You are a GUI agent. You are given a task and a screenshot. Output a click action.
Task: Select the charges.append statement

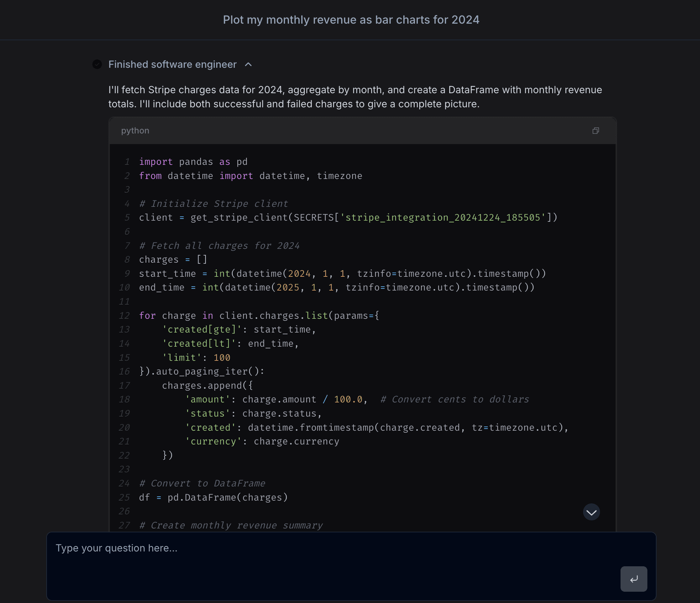click(207, 385)
